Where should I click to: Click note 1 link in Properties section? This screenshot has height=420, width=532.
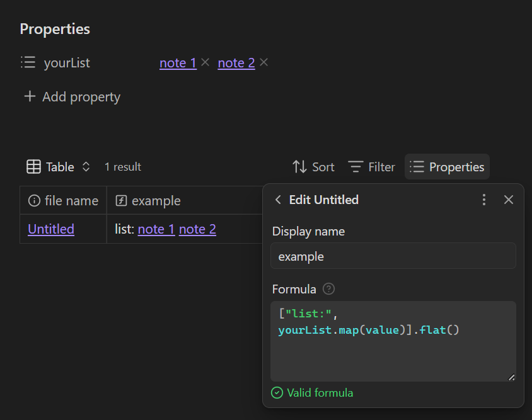[x=178, y=63]
